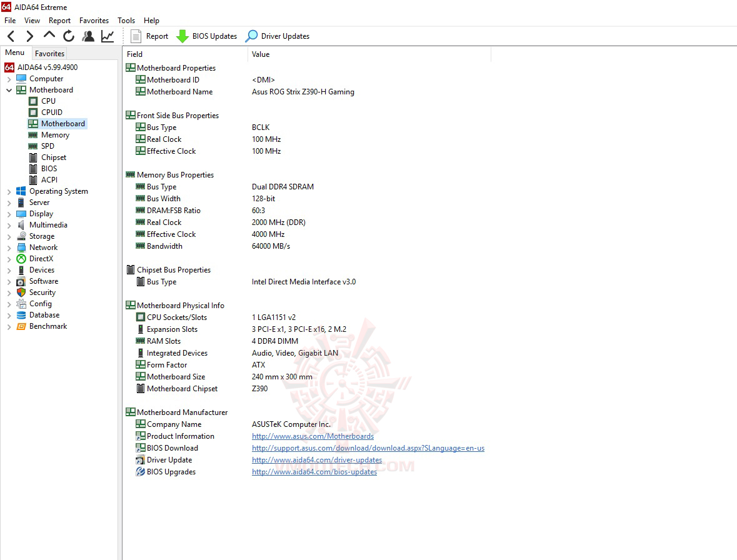Click the Security shield icon
This screenshot has height=560, width=737.
click(21, 292)
